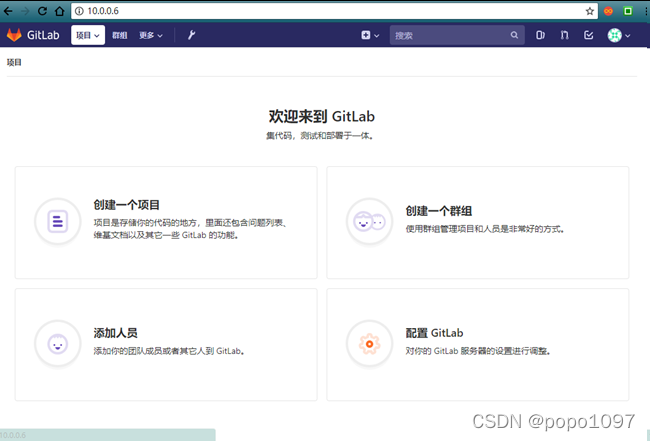
Task: Click the GitLab fox logo
Action: [x=15, y=35]
